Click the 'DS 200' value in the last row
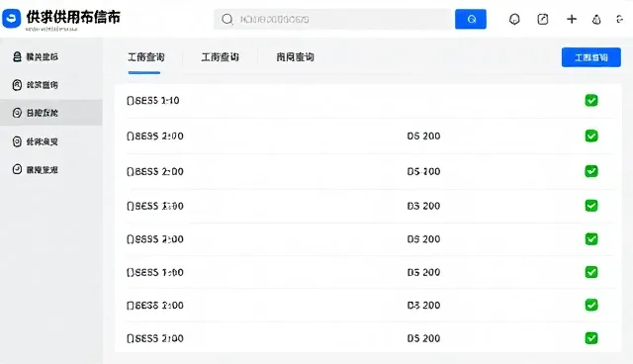Screen dimensions: 633x364 click(423, 338)
